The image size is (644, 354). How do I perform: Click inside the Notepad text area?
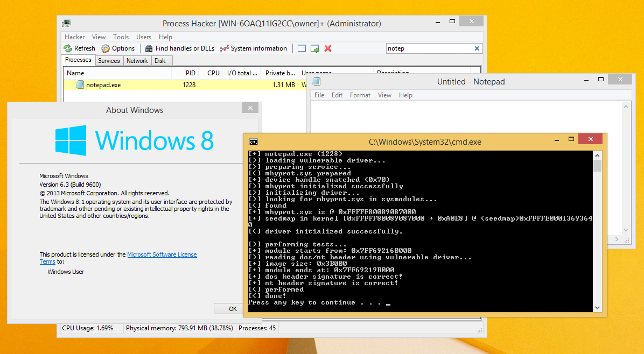click(466, 117)
